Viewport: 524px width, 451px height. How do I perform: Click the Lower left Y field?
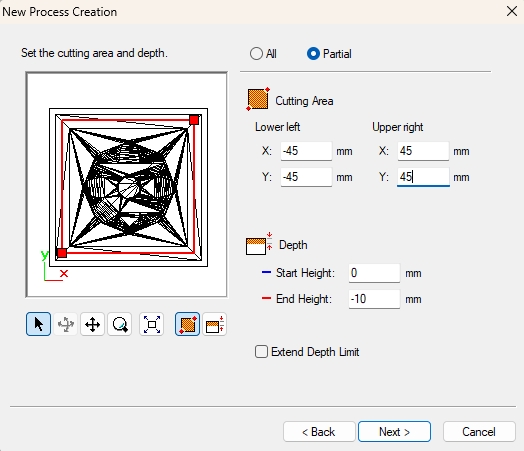click(x=306, y=177)
